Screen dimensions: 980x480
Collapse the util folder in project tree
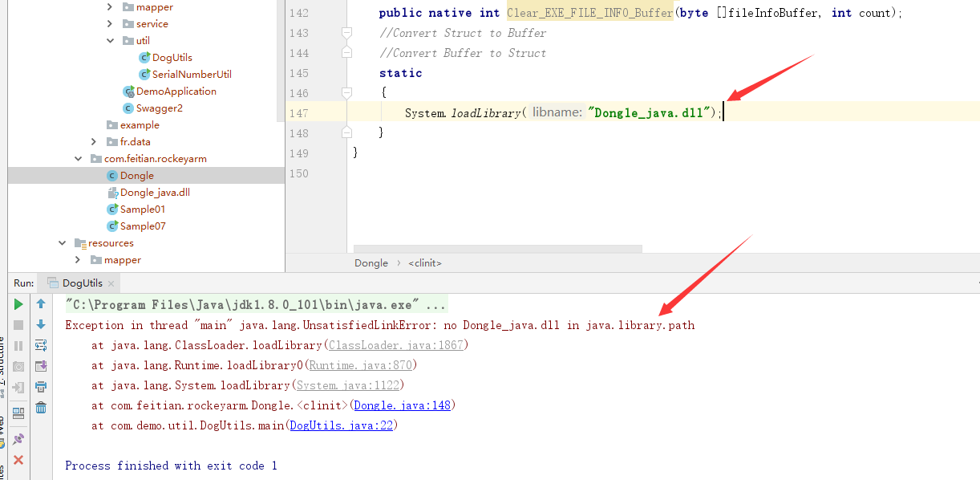(x=111, y=40)
